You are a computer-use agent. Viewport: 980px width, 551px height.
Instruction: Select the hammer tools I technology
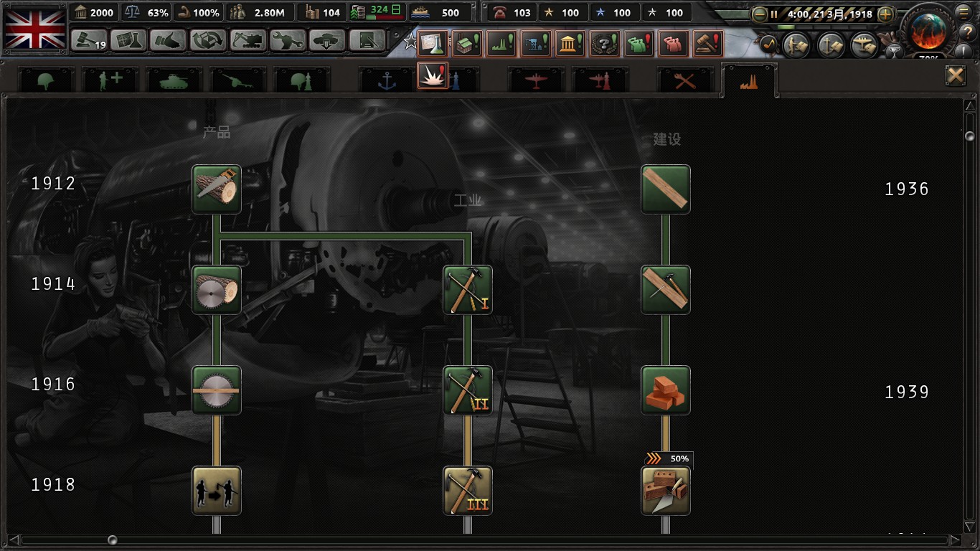(x=468, y=290)
